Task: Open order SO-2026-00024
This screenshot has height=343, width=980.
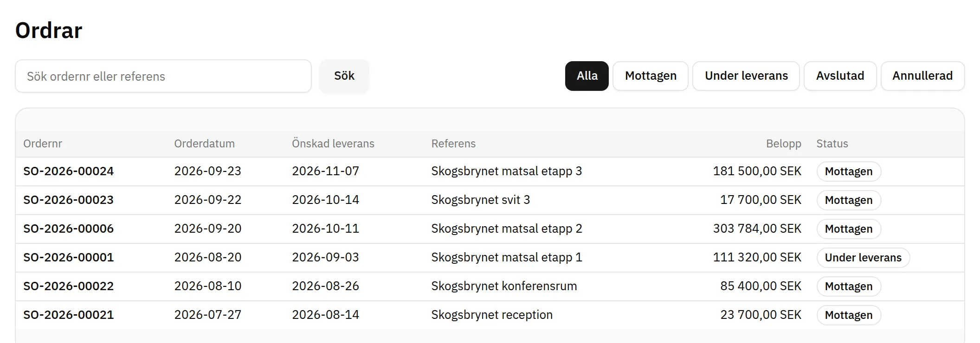Action: [x=69, y=171]
